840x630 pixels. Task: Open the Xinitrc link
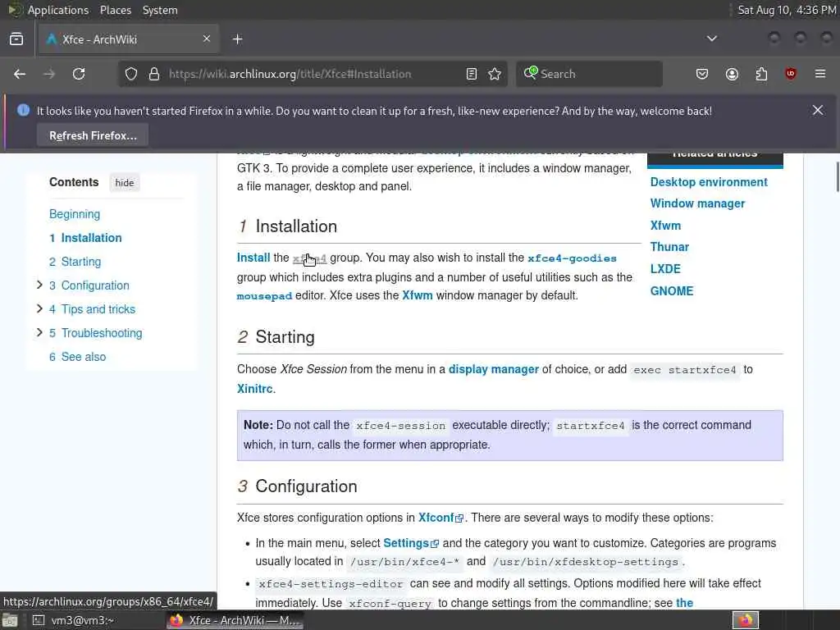coord(255,388)
